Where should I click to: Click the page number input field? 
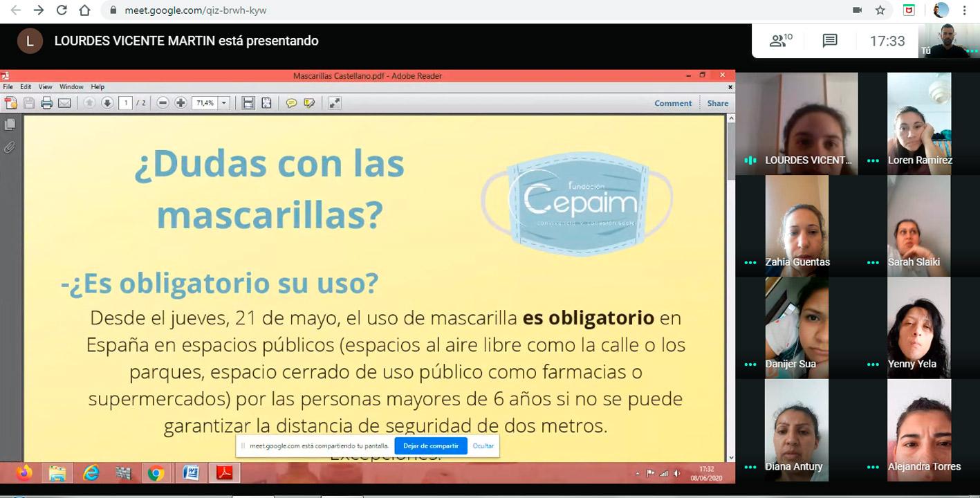point(126,103)
